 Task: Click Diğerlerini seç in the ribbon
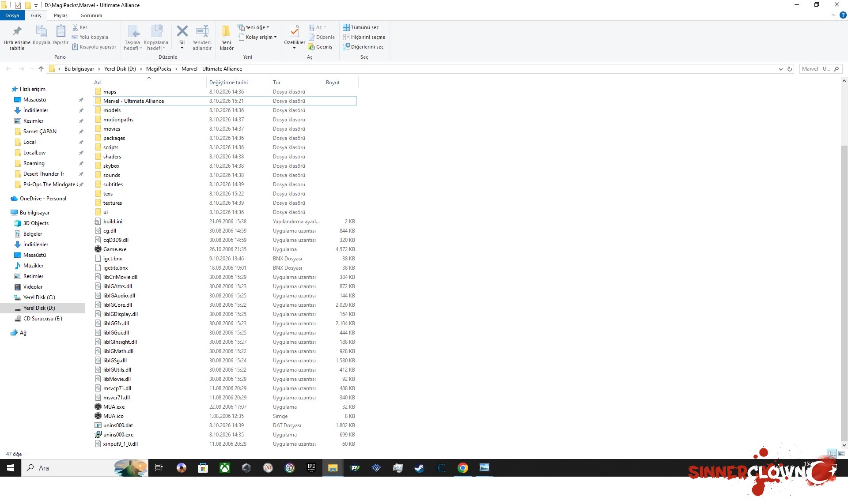point(363,47)
